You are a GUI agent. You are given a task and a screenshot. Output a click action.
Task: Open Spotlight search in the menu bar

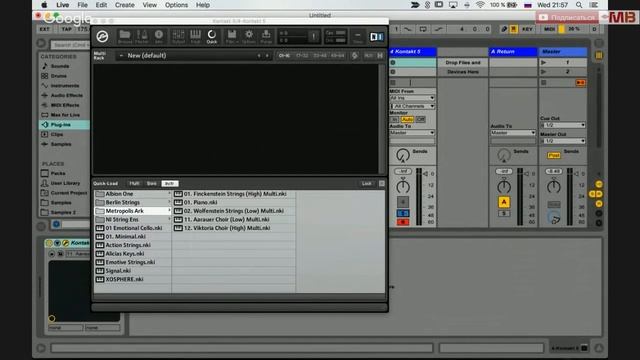click(x=579, y=5)
